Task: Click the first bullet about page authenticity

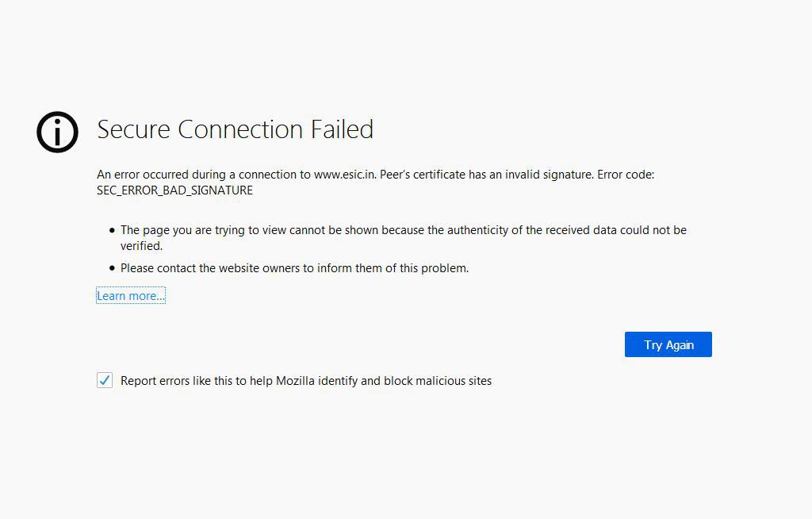Action: point(403,230)
